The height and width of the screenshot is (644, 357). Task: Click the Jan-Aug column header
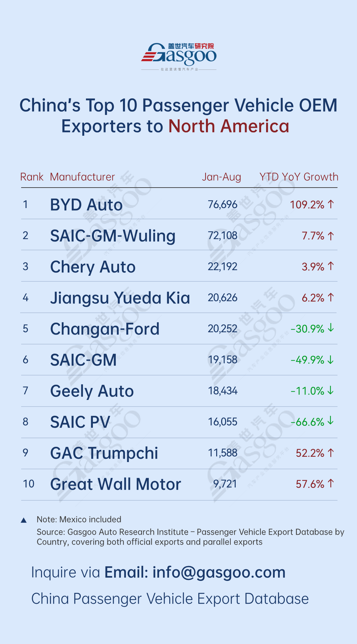221,177
